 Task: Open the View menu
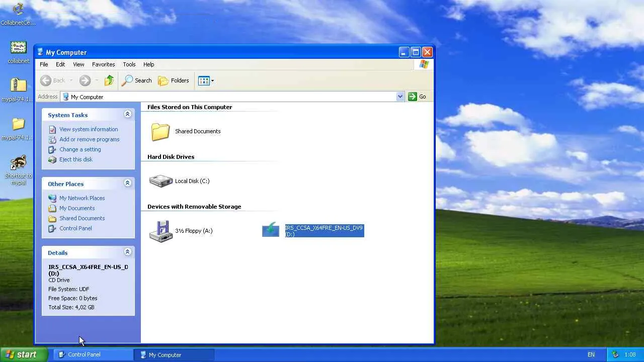[78, 64]
